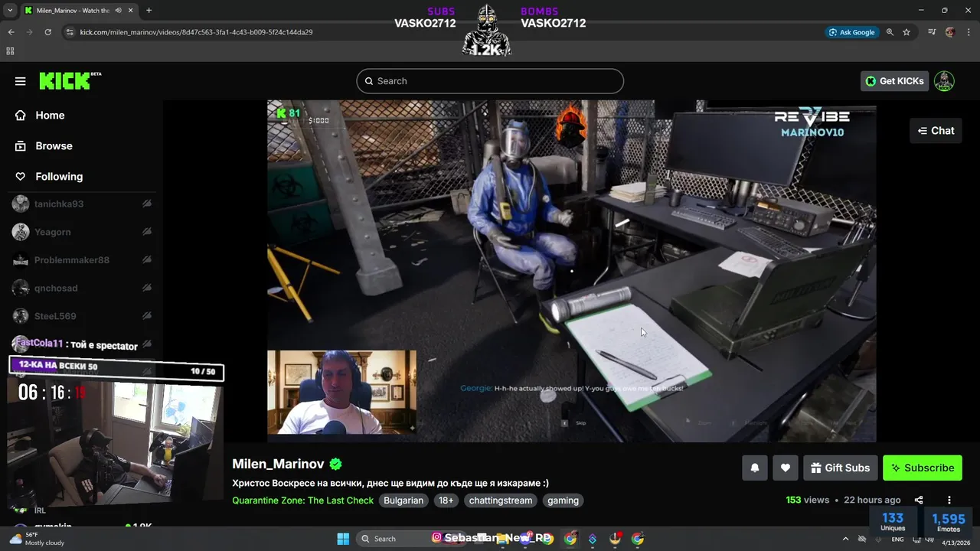Click ENG language indicator
This screenshot has width=980, height=551.
click(x=897, y=540)
